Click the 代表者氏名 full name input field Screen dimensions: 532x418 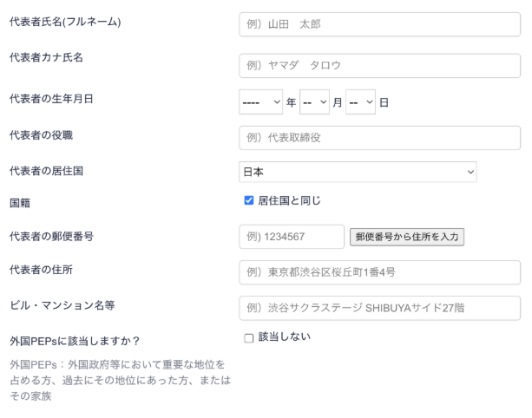(x=379, y=24)
